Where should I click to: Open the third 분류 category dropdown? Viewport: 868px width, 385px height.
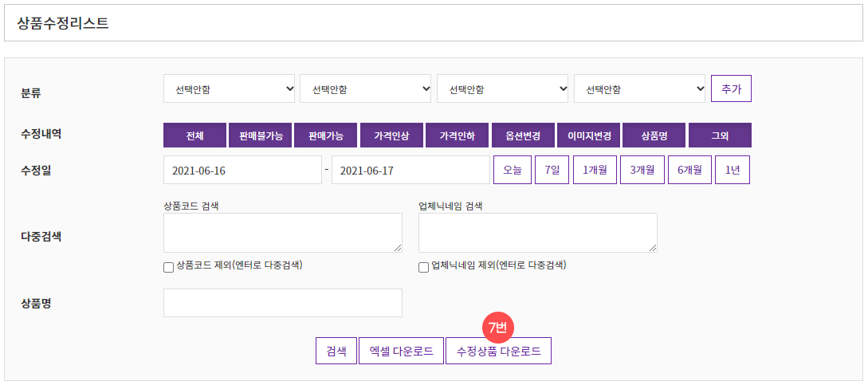503,88
